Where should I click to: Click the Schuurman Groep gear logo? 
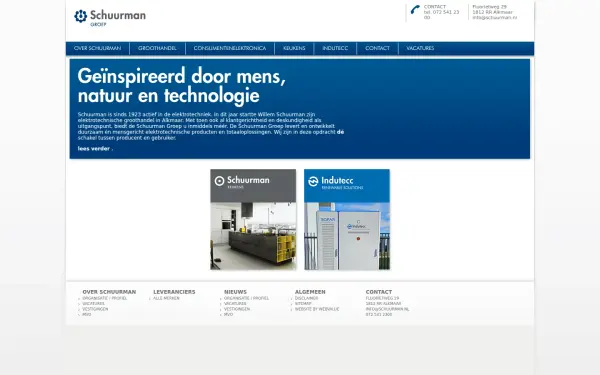coord(80,16)
